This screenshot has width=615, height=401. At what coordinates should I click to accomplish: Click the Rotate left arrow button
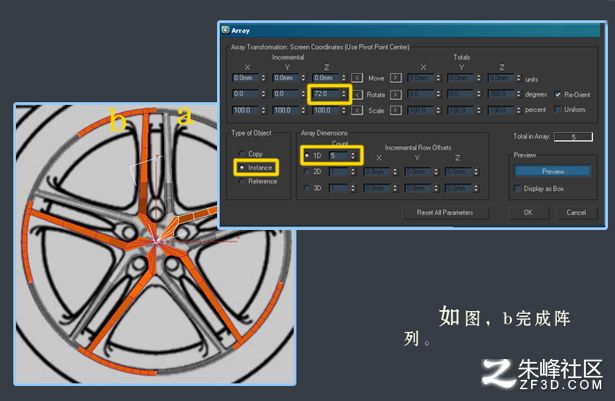[x=357, y=95]
